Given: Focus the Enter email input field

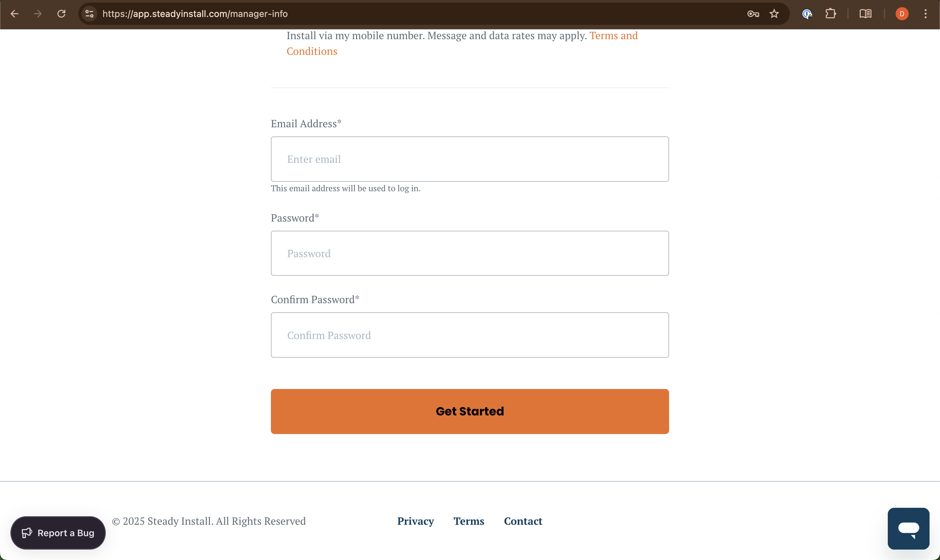Looking at the screenshot, I should (x=470, y=159).
